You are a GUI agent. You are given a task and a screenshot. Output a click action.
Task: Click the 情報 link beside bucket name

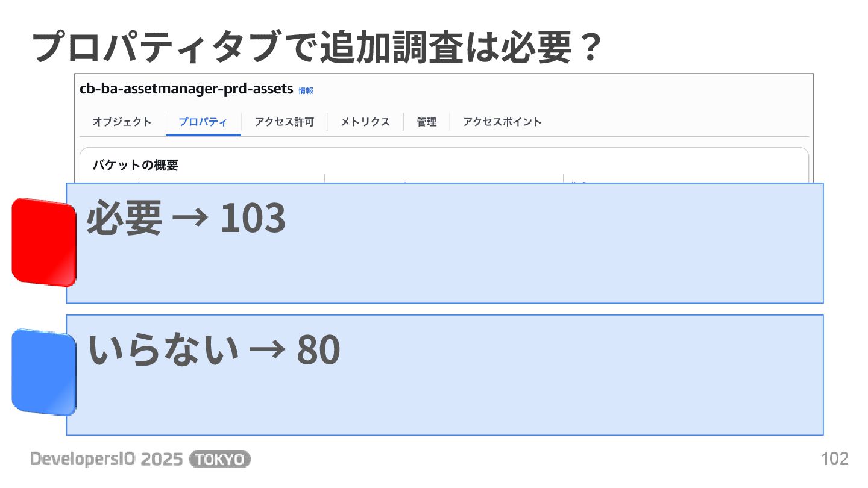[x=306, y=90]
